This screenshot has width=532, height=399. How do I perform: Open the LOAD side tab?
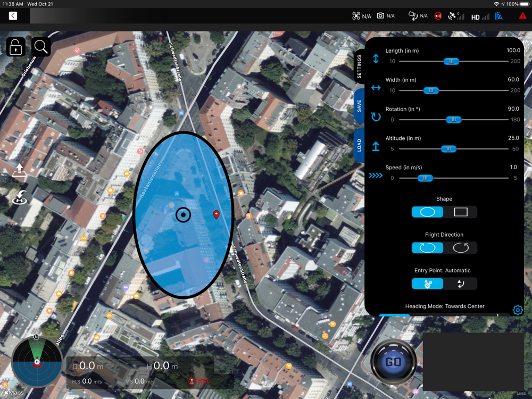click(x=359, y=145)
